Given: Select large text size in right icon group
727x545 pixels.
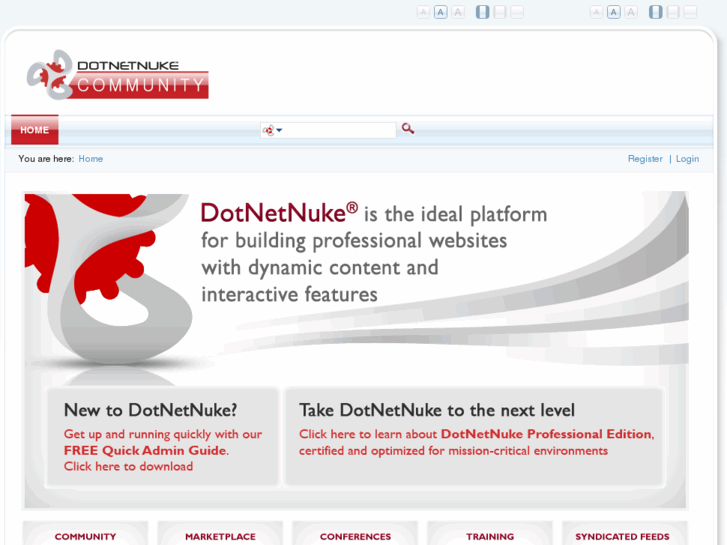Looking at the screenshot, I should pyautogui.click(x=631, y=12).
